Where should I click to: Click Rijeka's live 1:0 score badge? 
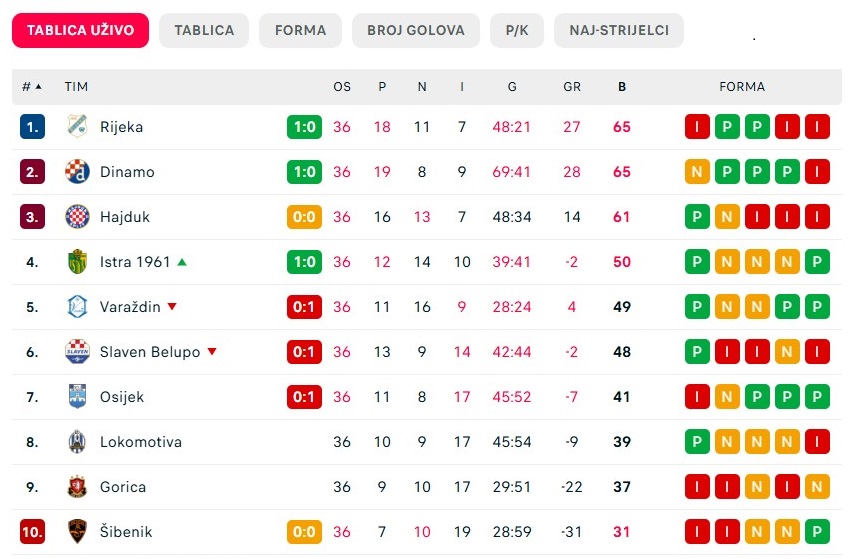[x=304, y=127]
